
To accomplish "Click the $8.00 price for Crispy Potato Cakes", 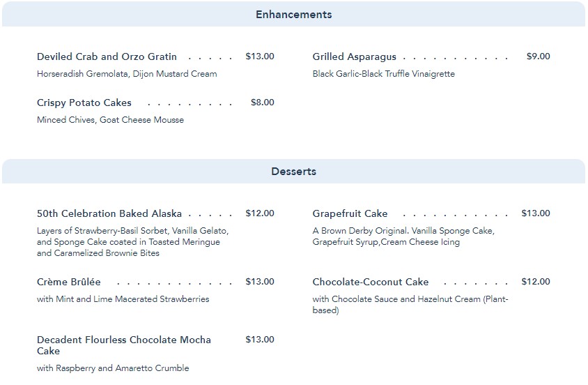I will (x=262, y=103).
